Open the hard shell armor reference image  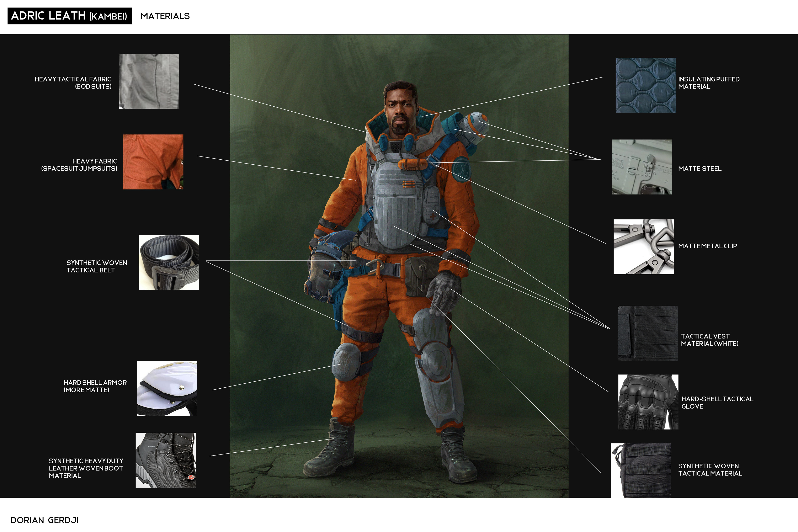pos(167,388)
